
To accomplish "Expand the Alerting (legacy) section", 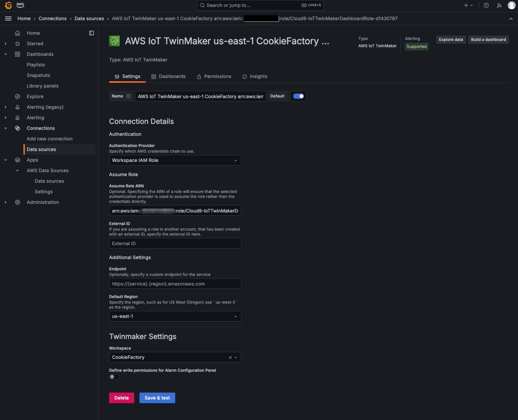I will coord(5,107).
